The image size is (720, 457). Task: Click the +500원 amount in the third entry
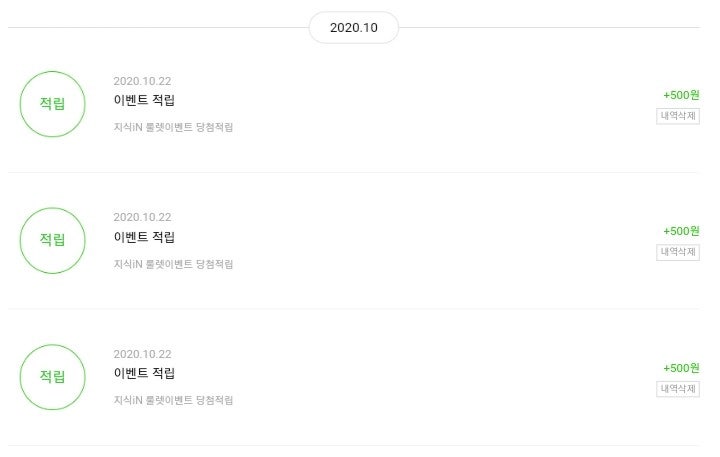point(681,368)
